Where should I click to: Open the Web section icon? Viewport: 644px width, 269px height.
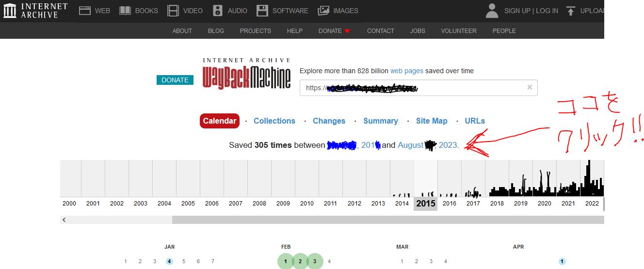click(85, 10)
